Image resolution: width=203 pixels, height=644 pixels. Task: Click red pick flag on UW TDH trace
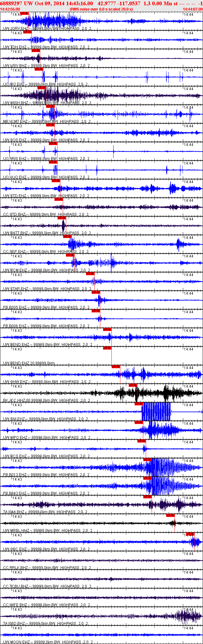point(28,32)
